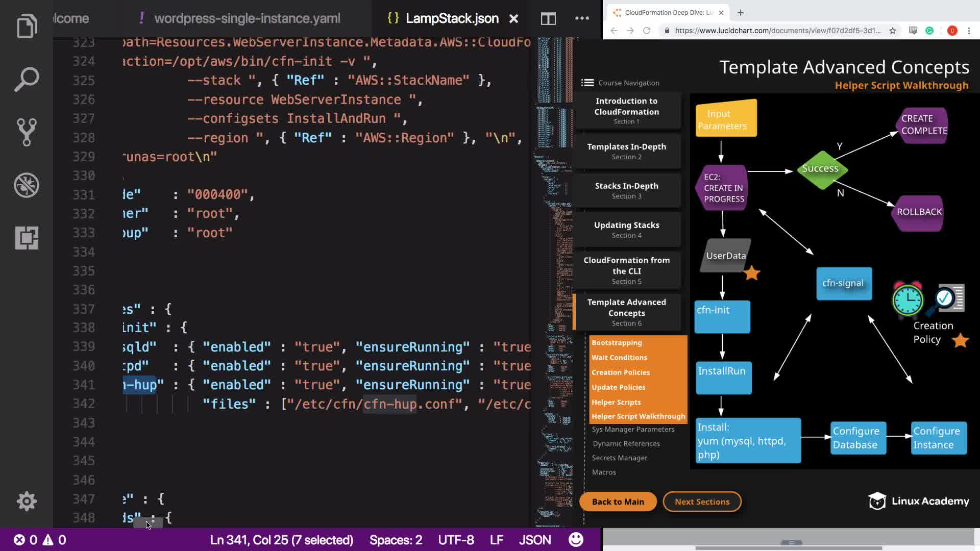Expand Stacks In-Depth Section 3

[626, 190]
